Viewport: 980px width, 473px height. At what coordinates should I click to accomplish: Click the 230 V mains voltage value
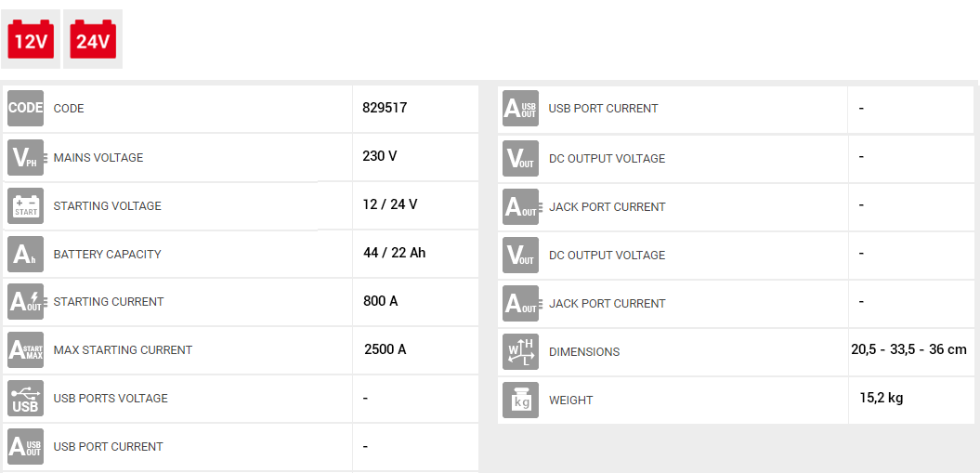click(x=380, y=156)
